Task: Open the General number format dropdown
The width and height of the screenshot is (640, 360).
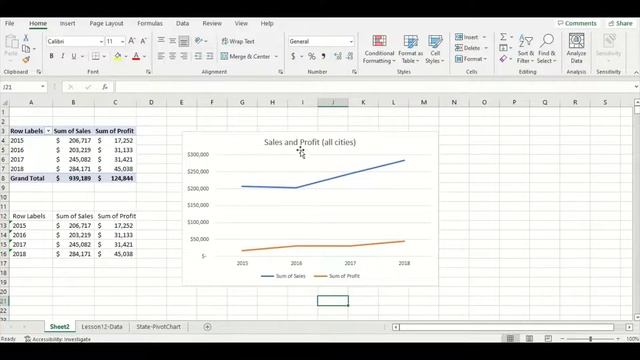Action: [351, 41]
